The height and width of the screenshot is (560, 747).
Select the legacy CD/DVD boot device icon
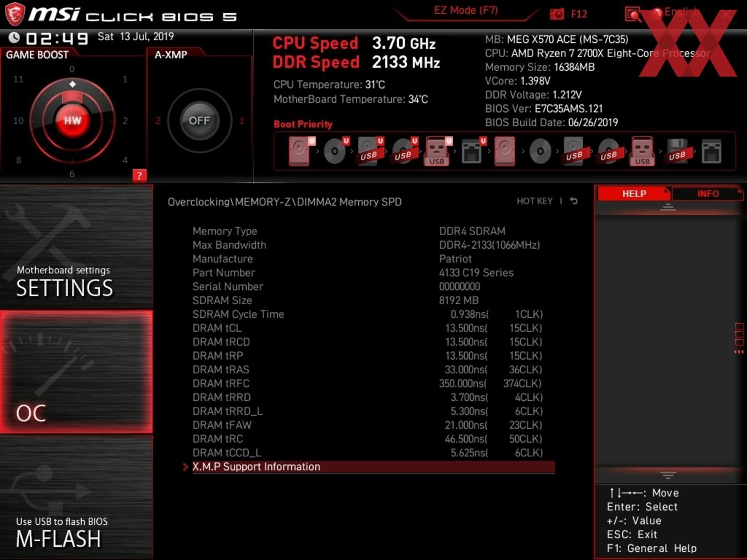(540, 152)
